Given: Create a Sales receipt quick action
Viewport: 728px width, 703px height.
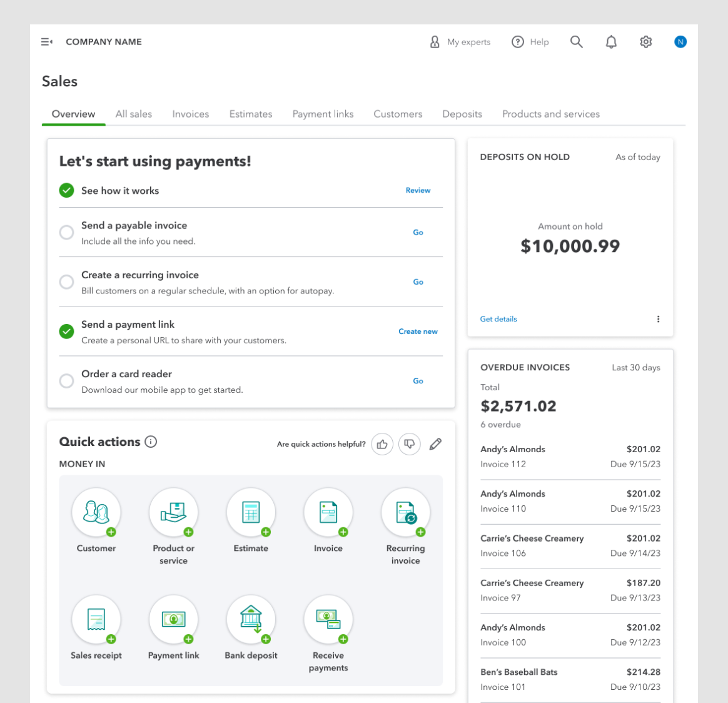Looking at the screenshot, I should pos(96,619).
